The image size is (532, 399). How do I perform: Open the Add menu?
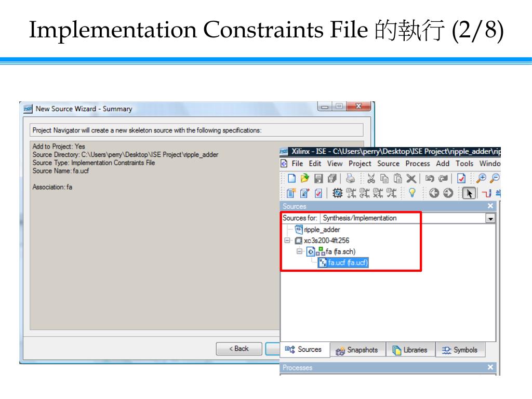click(x=443, y=164)
